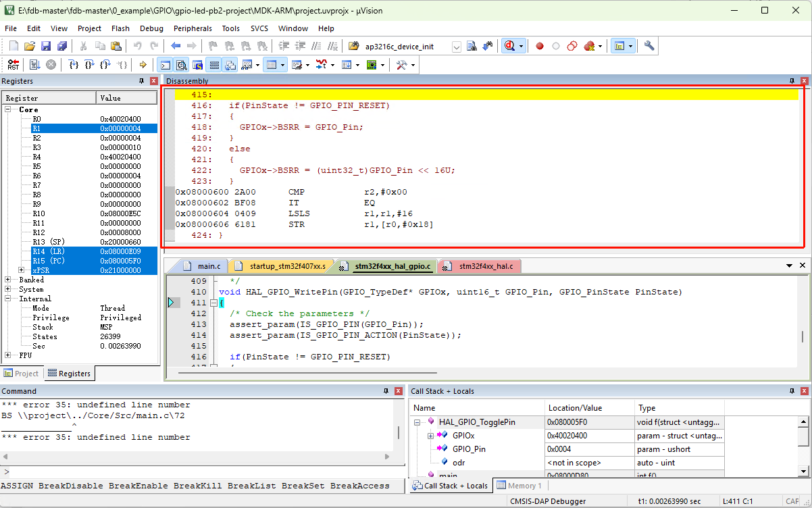
Task: Toggle the Disassembly Window button
Action: click(x=181, y=65)
